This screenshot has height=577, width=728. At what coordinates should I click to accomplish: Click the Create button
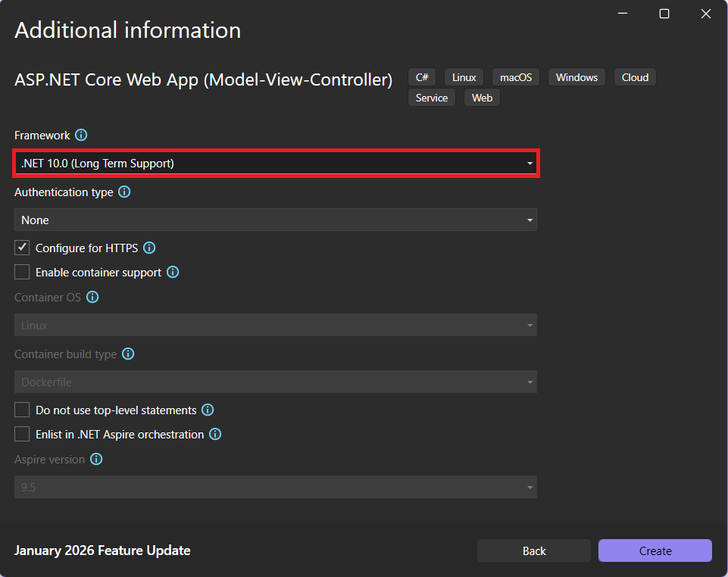pos(655,550)
